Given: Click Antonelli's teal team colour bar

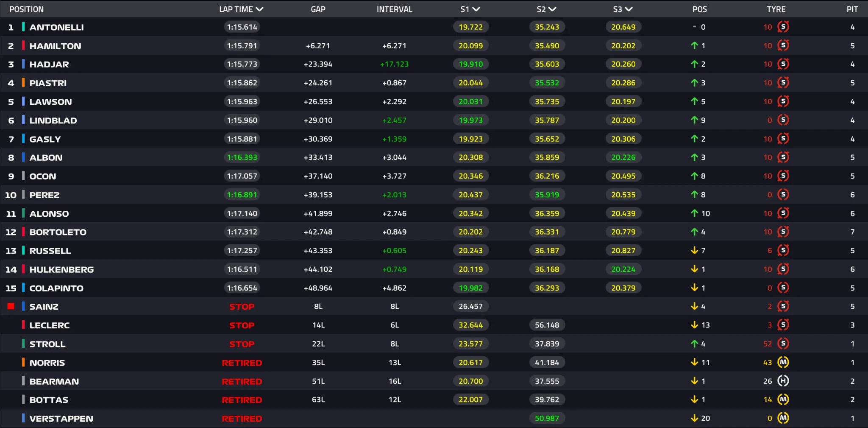Looking at the screenshot, I should point(23,27).
